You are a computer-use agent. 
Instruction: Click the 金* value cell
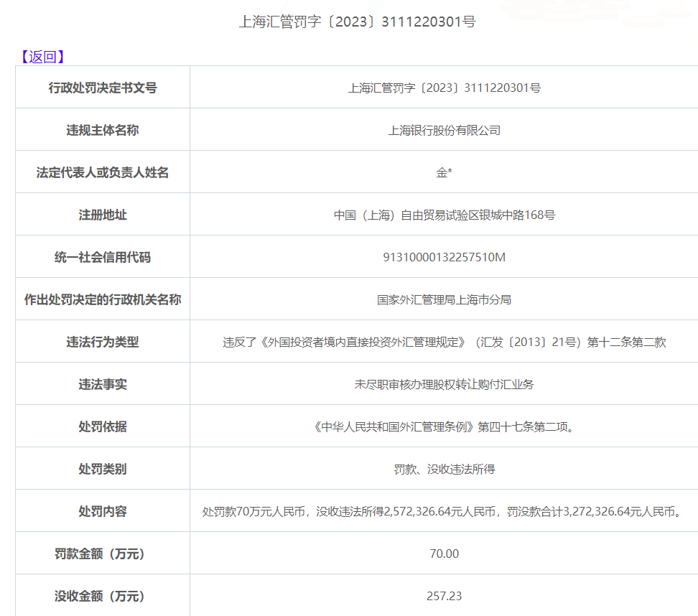(x=445, y=172)
